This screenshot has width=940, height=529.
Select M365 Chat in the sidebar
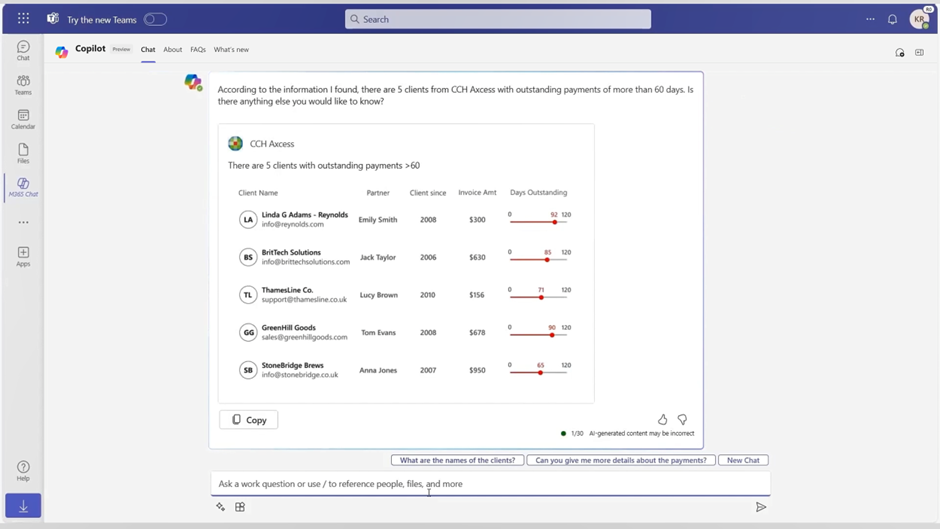pos(23,187)
